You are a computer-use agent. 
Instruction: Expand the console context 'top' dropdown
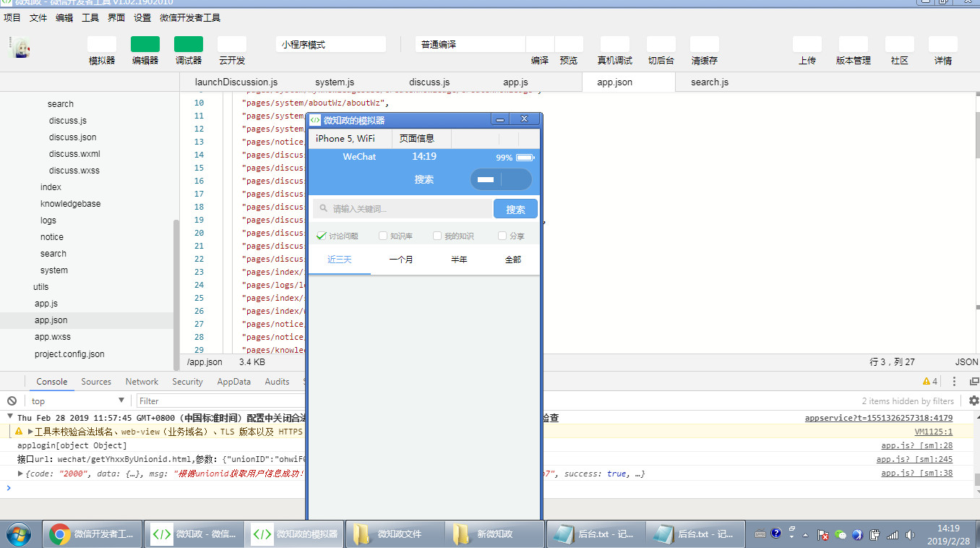(x=77, y=401)
